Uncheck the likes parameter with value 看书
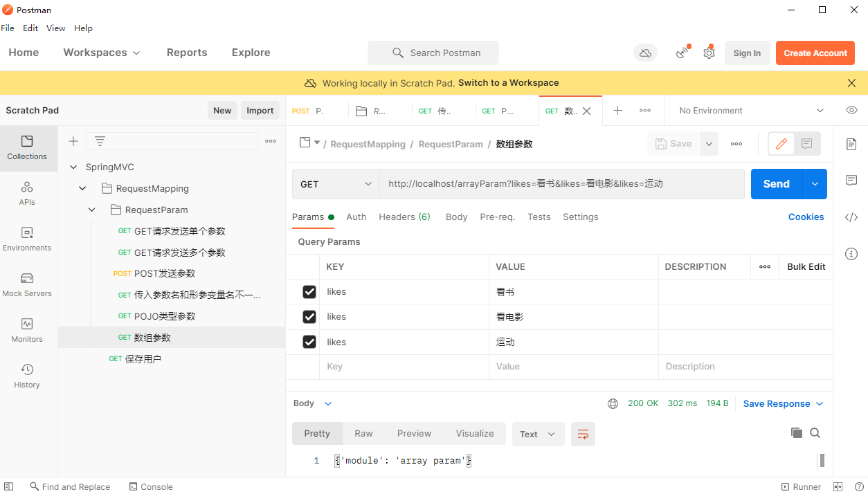Image resolution: width=868 pixels, height=494 pixels. click(x=309, y=292)
